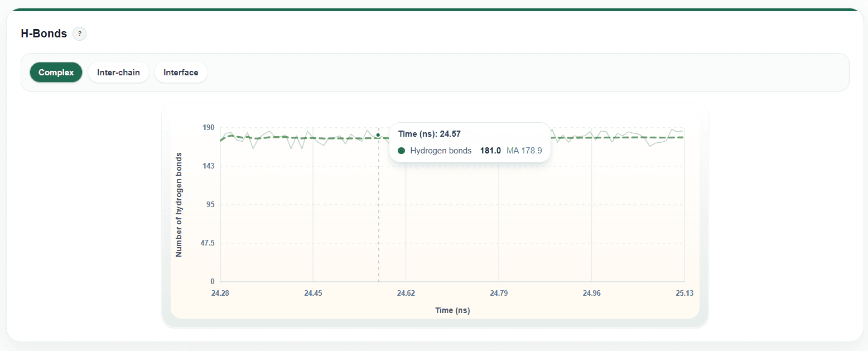Switch to the Inter-chain tab
Viewport: 868px width, 351px height.
click(118, 73)
